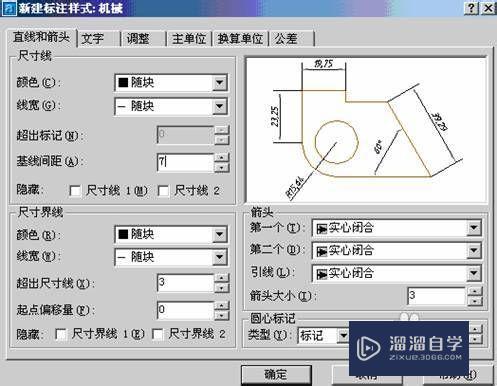Click the help question mark button
The image size is (497, 386).
(471, 8)
